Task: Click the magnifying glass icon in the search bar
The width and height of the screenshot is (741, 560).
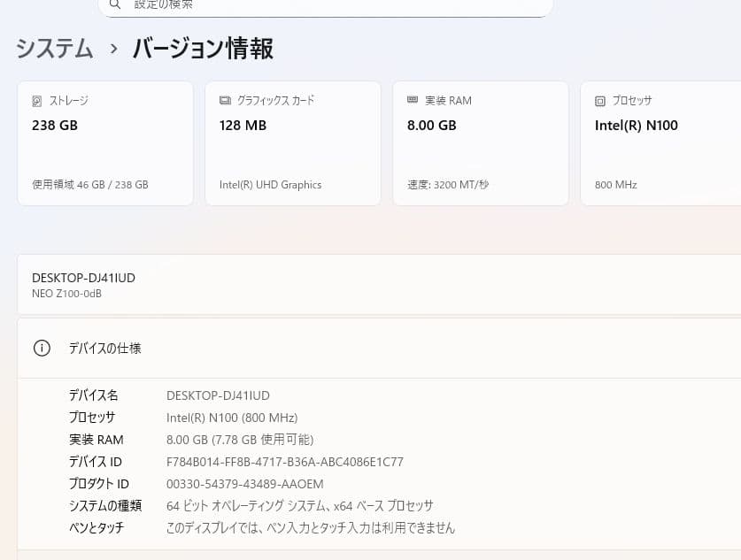Action: pyautogui.click(x=114, y=5)
